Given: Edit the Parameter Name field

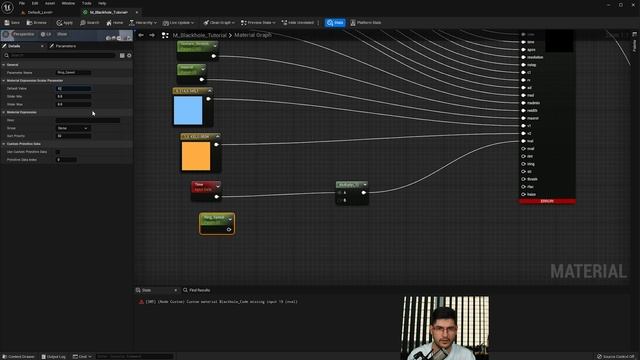Looking at the screenshot, I should click(x=73, y=73).
